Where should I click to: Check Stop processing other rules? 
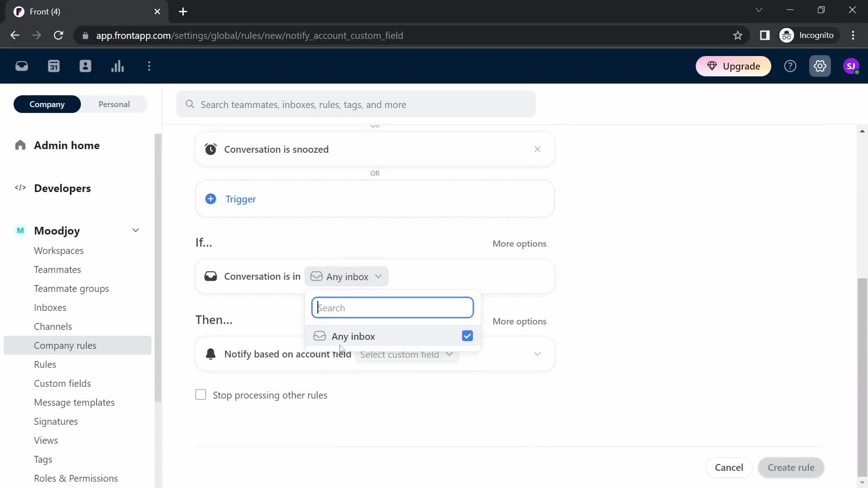click(x=201, y=394)
